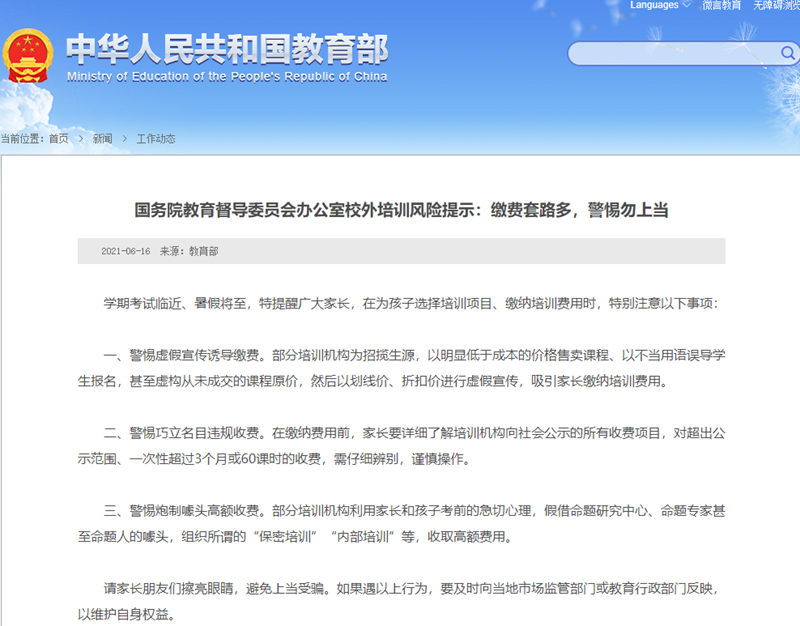Click the paragraph about 警惕虚假宣传诱导缴费
Screen dimensions: 800x626
[400, 367]
